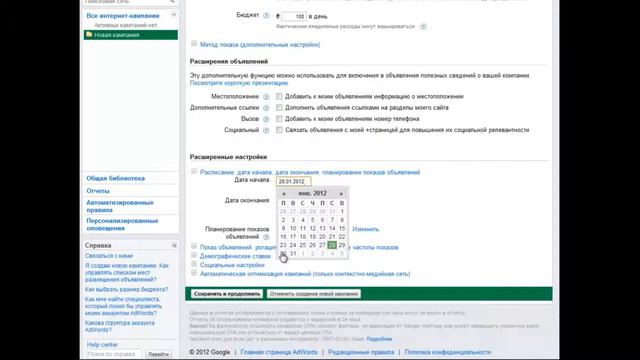Viewport: 640px width, 360px height.
Task: Open Посмотрите короткую презентацию link
Action: [x=239, y=83]
